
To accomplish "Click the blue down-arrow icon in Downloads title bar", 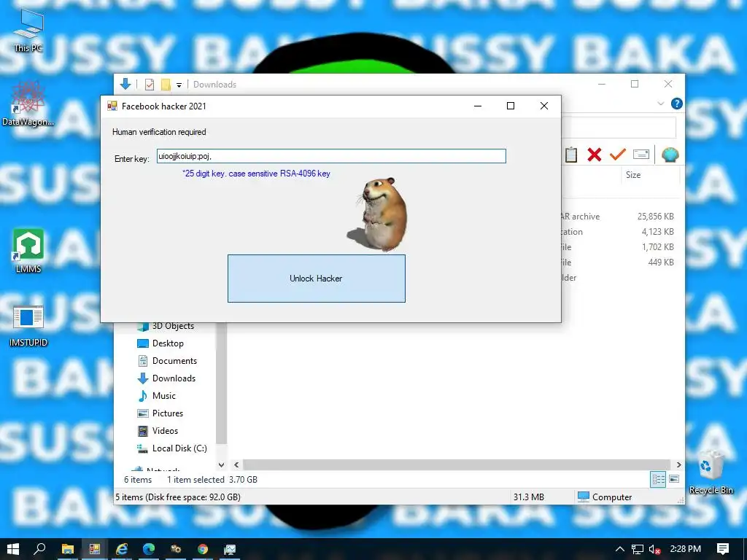I will point(125,85).
